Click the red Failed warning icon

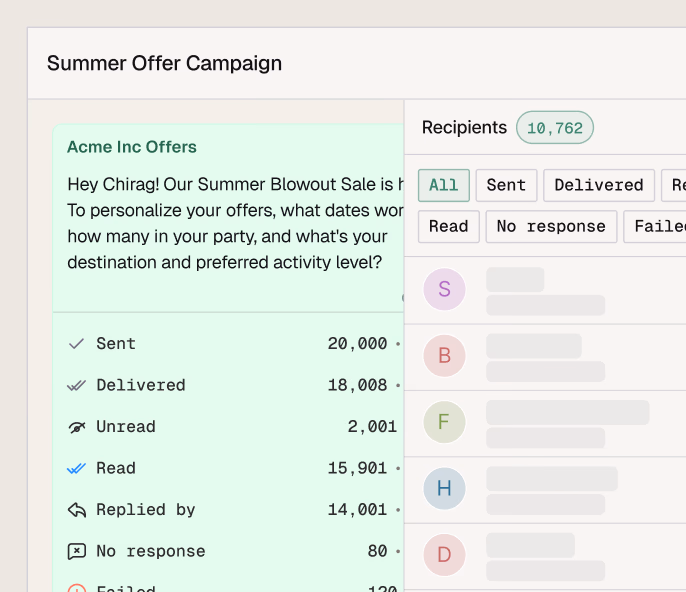tap(76, 588)
